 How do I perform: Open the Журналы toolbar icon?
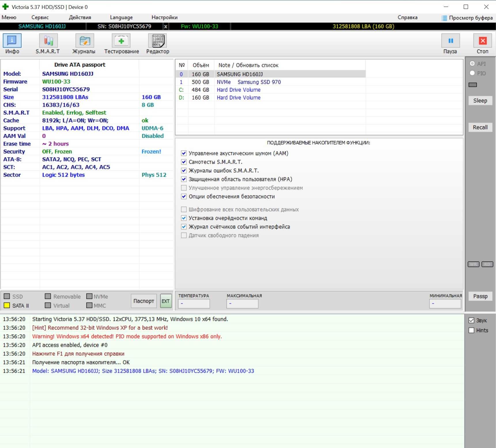pos(85,41)
